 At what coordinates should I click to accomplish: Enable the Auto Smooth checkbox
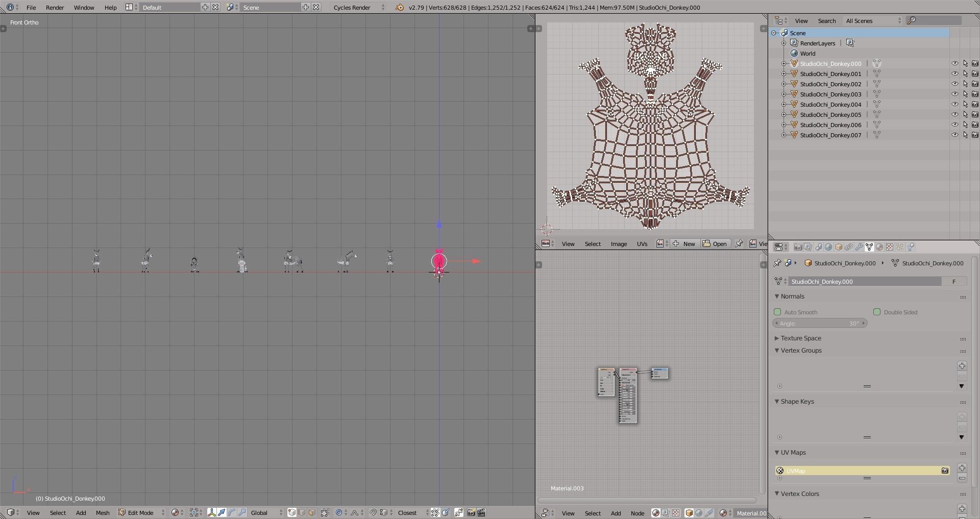[x=777, y=312]
